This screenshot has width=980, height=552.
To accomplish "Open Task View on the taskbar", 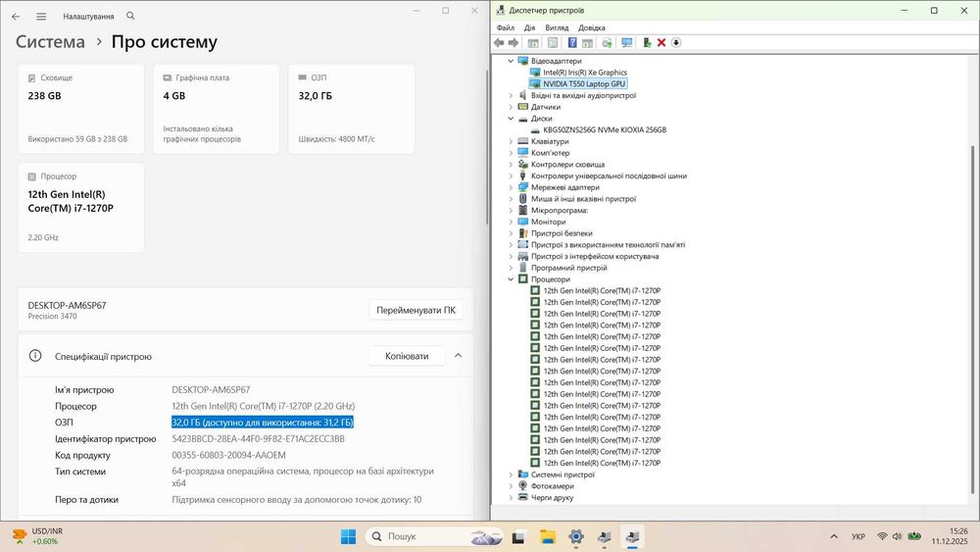I will pos(518,536).
